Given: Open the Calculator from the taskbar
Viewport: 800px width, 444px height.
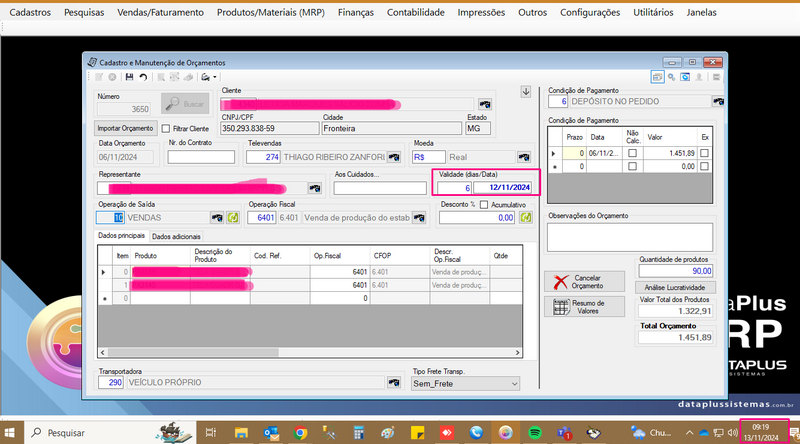Looking at the screenshot, I should [x=359, y=433].
